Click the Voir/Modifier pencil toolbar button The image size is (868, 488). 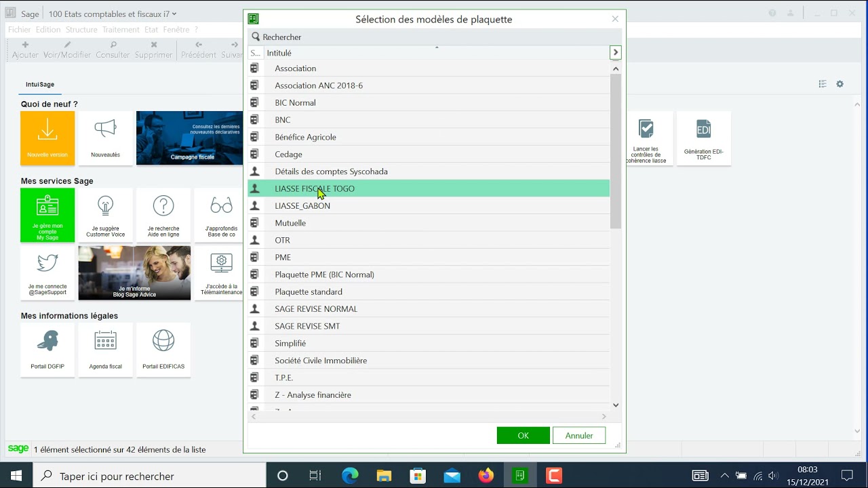[x=67, y=49]
